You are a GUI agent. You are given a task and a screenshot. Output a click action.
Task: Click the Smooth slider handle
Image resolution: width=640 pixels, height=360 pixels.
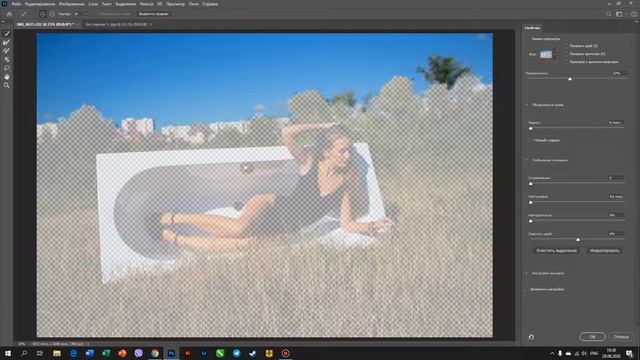(531, 184)
